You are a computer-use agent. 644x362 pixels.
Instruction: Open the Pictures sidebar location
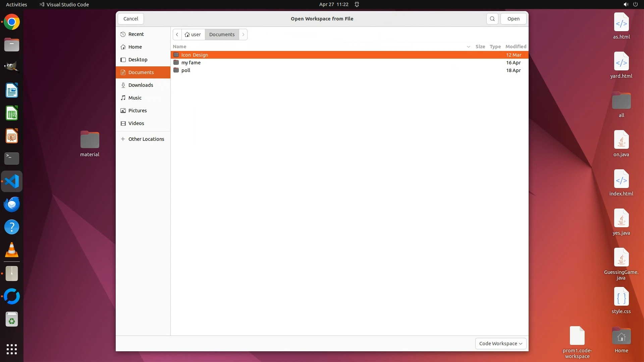[x=137, y=111]
